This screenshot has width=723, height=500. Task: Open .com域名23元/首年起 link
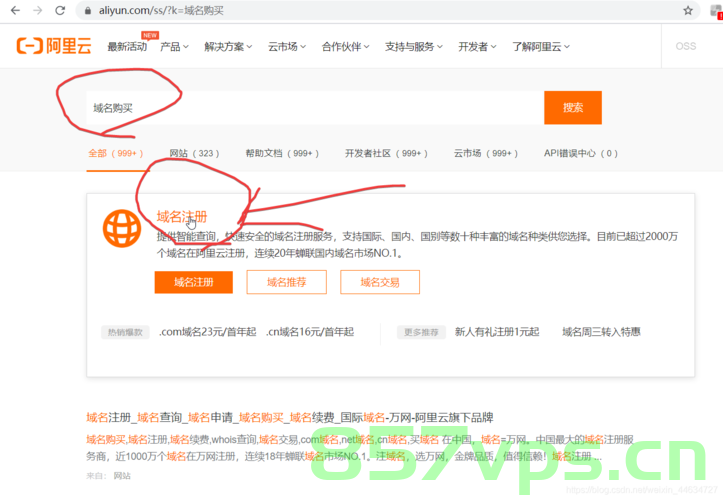[x=207, y=332]
